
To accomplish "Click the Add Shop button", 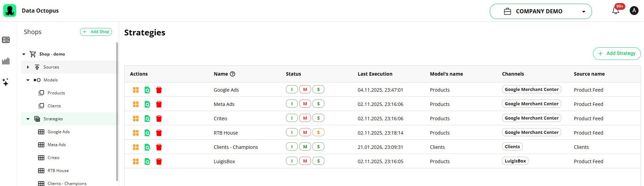I will pos(96,32).
